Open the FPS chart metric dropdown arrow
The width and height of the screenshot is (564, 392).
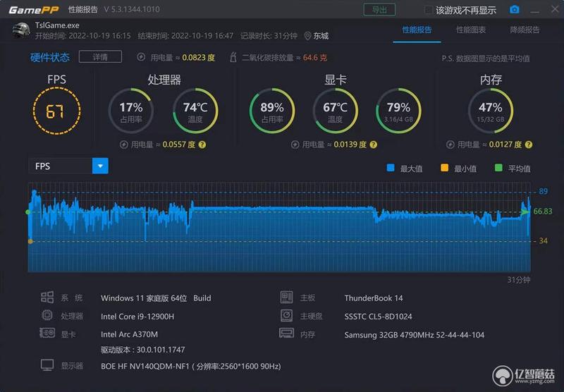pyautogui.click(x=100, y=166)
